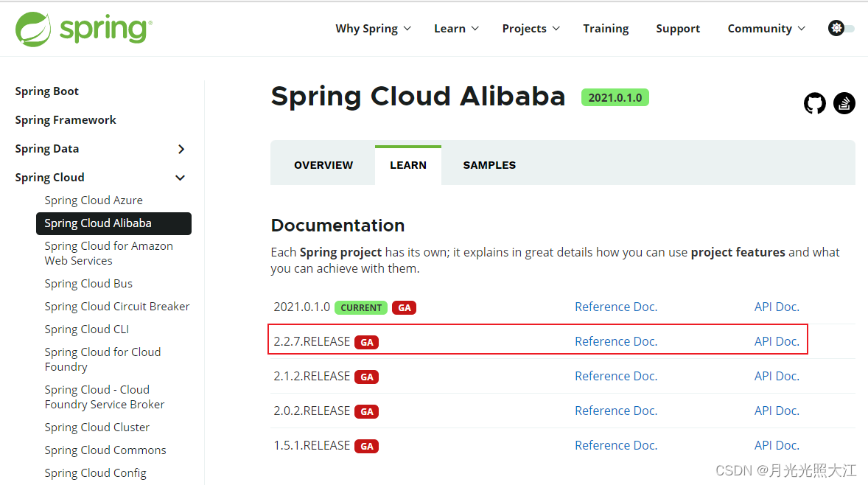The height and width of the screenshot is (485, 868).
Task: Go to the Training page
Action: click(x=606, y=28)
